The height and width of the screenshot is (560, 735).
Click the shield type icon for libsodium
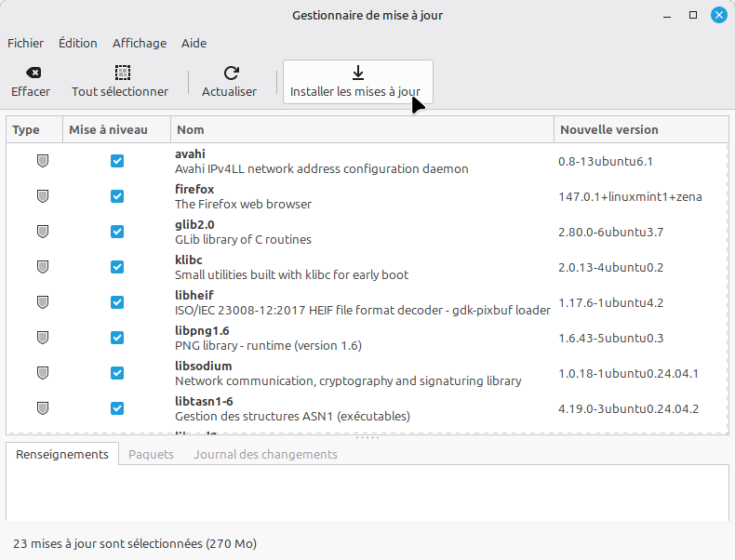tap(43, 373)
